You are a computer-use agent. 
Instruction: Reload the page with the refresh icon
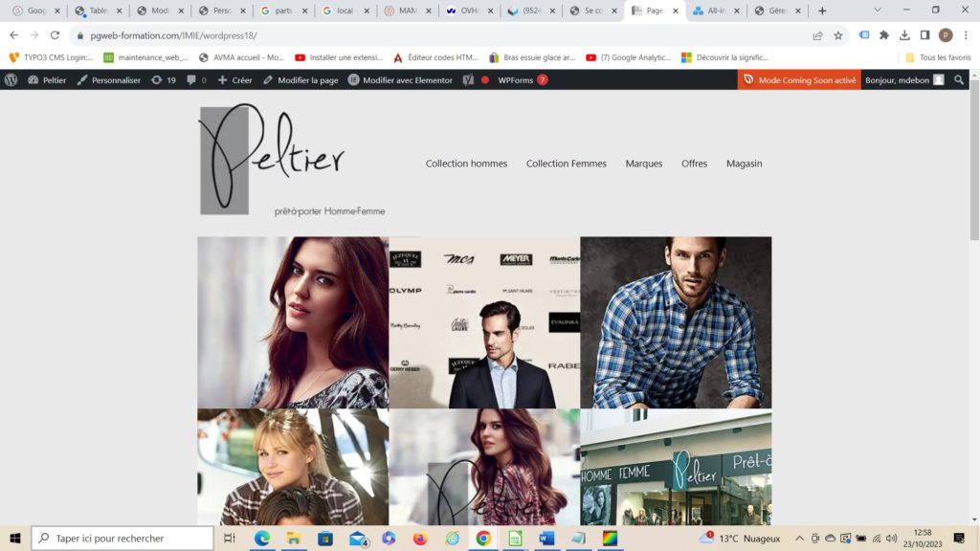point(55,35)
